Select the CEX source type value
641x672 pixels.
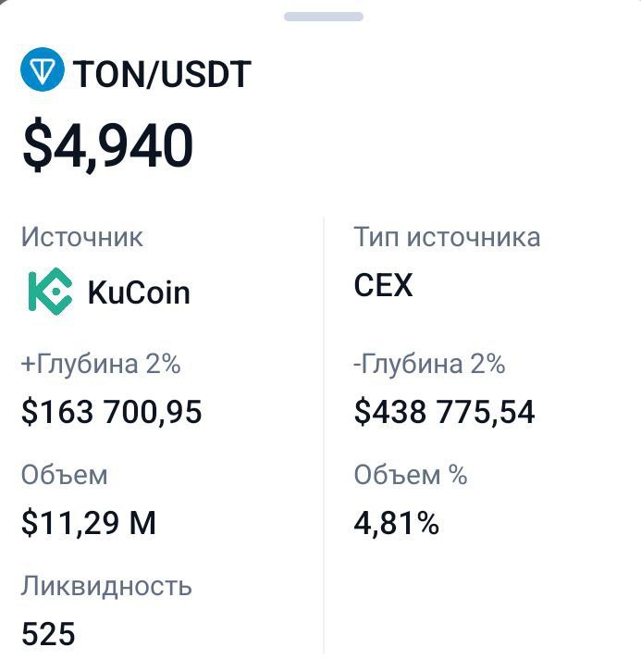click(x=383, y=286)
